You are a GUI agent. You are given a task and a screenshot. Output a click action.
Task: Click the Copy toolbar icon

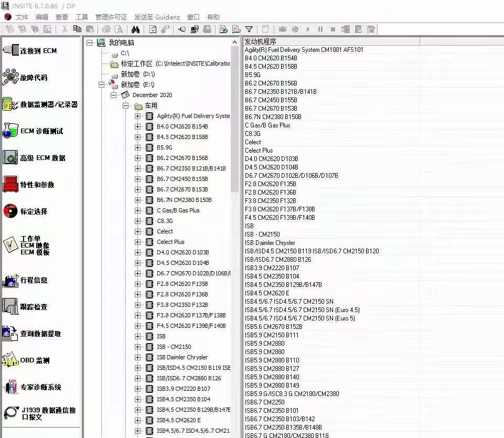pos(77,29)
